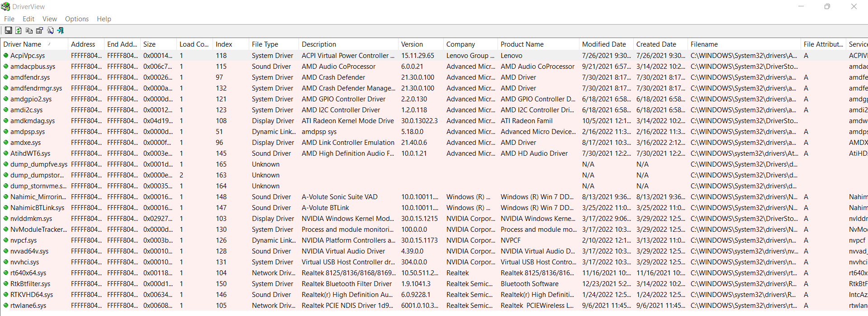Click the green icon beside nvvhci.sys
Viewport: 868px width, 316px height.
(6, 262)
